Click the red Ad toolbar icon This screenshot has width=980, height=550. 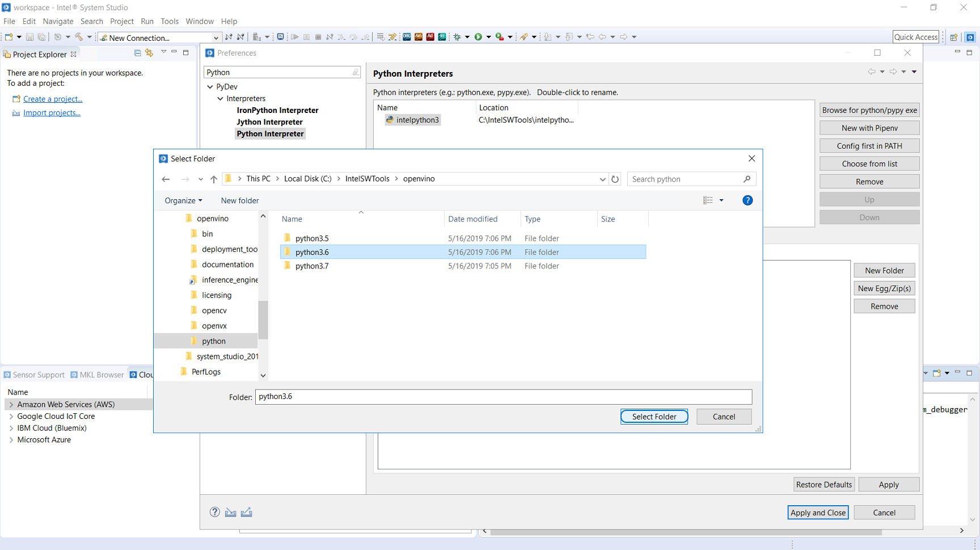[430, 37]
